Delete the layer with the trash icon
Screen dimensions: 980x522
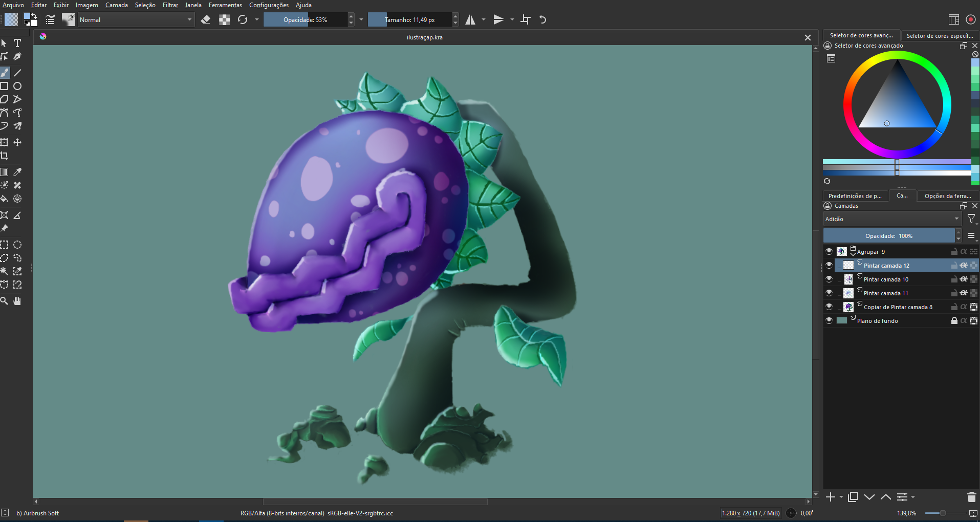coord(971,497)
